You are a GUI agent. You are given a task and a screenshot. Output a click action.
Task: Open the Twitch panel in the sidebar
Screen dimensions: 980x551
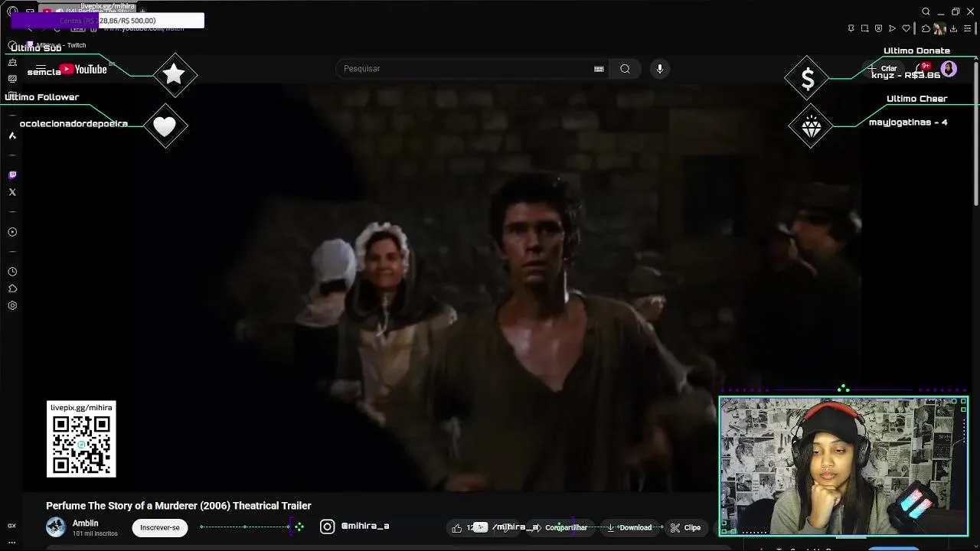pos(12,175)
